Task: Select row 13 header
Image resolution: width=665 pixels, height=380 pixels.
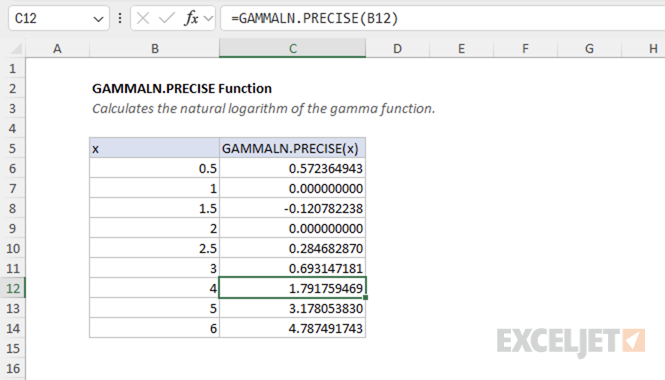Action: point(13,308)
